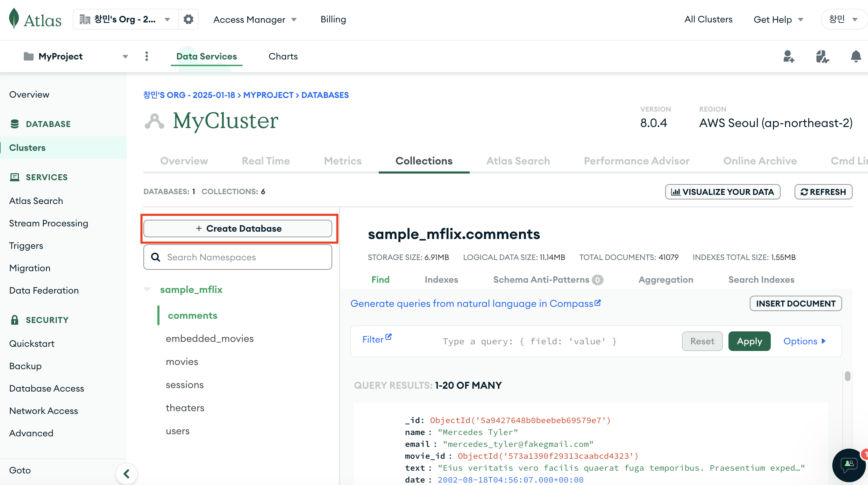Switch to the Metrics tab
868x485 pixels.
(x=342, y=161)
